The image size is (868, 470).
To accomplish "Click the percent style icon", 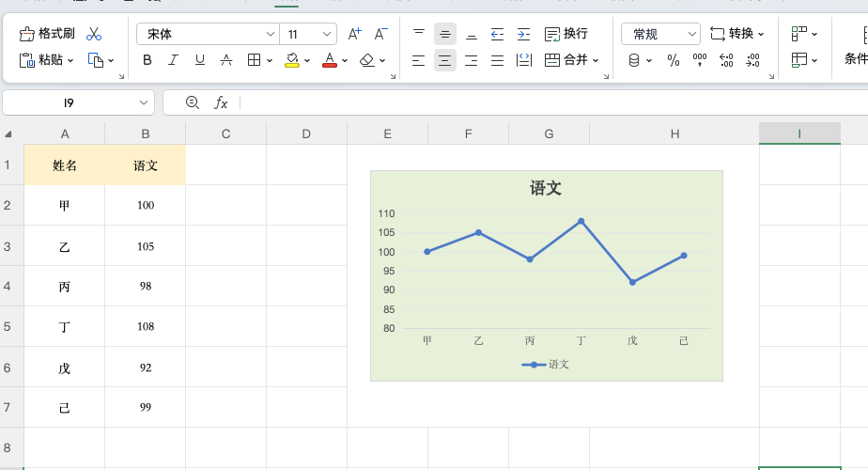I will coord(673,60).
